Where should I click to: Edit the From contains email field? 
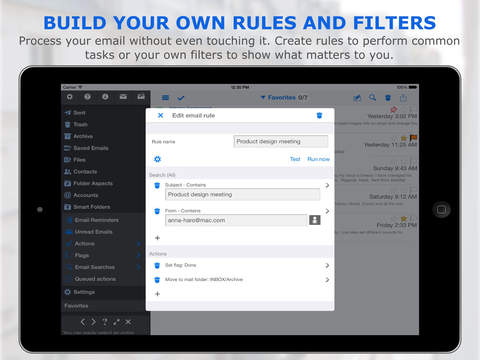(x=236, y=220)
